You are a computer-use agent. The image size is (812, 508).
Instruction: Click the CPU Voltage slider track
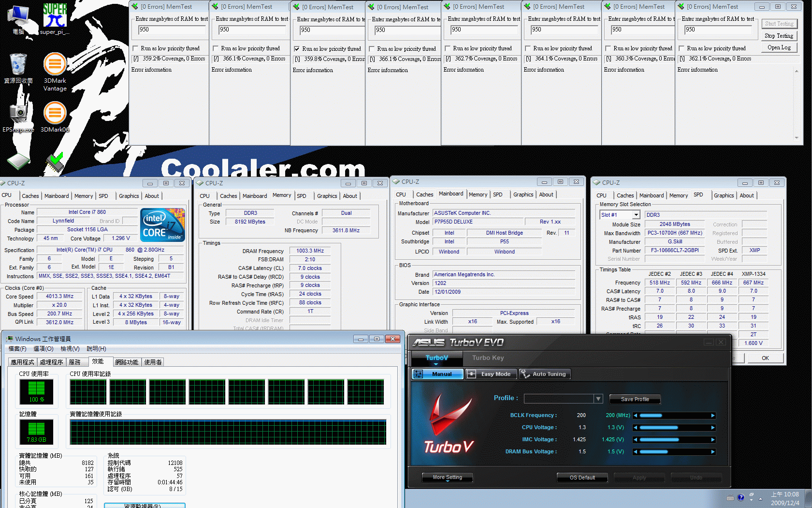coord(674,428)
